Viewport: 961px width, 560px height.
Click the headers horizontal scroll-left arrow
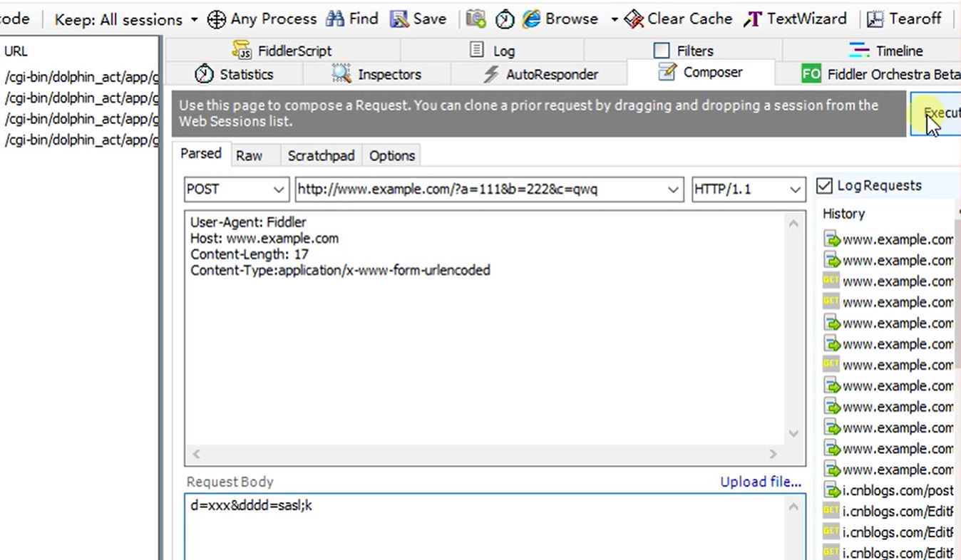coord(197,454)
